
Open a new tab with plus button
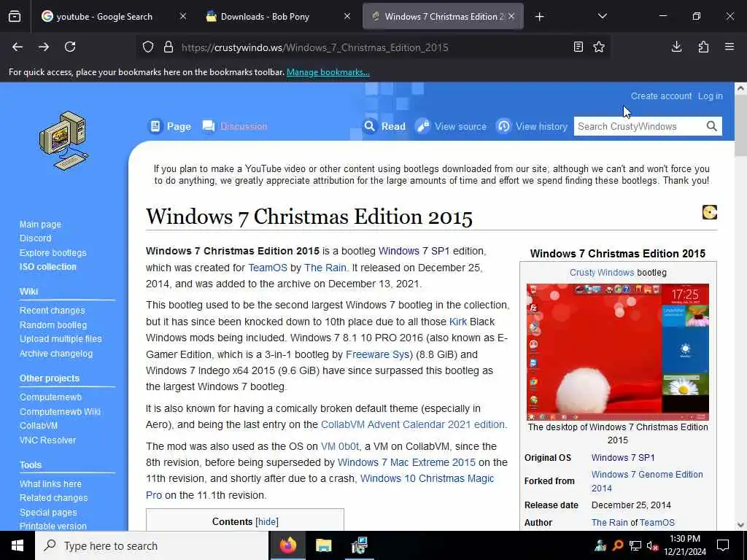539,17
